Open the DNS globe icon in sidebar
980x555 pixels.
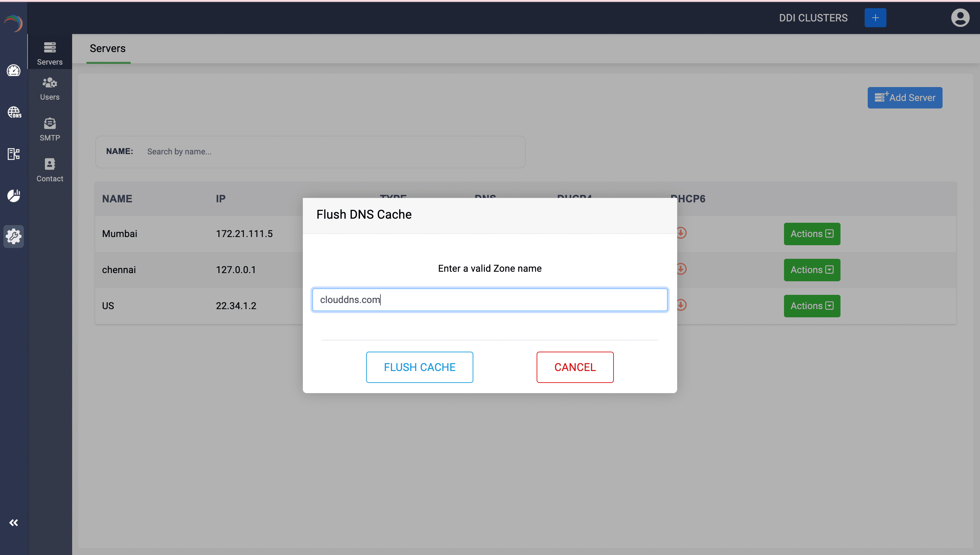(x=14, y=112)
